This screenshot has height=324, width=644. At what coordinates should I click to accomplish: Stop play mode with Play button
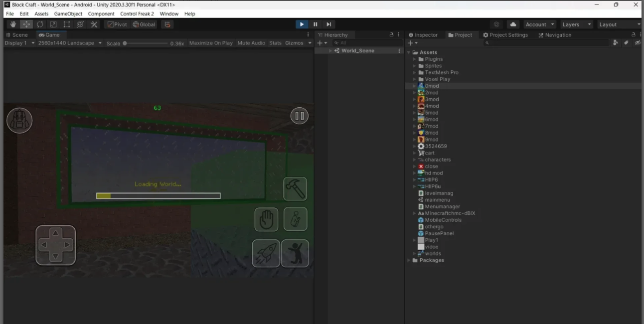[302, 24]
